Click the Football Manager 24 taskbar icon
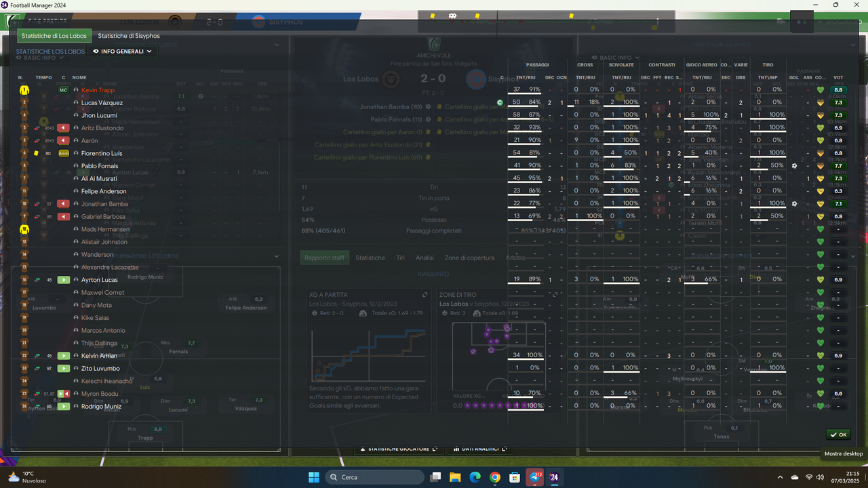 click(554, 477)
